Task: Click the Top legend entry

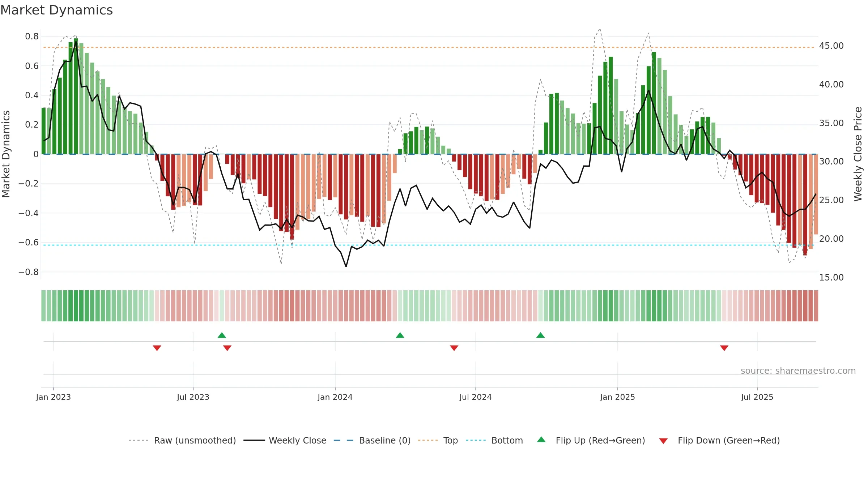Action: (x=438, y=440)
